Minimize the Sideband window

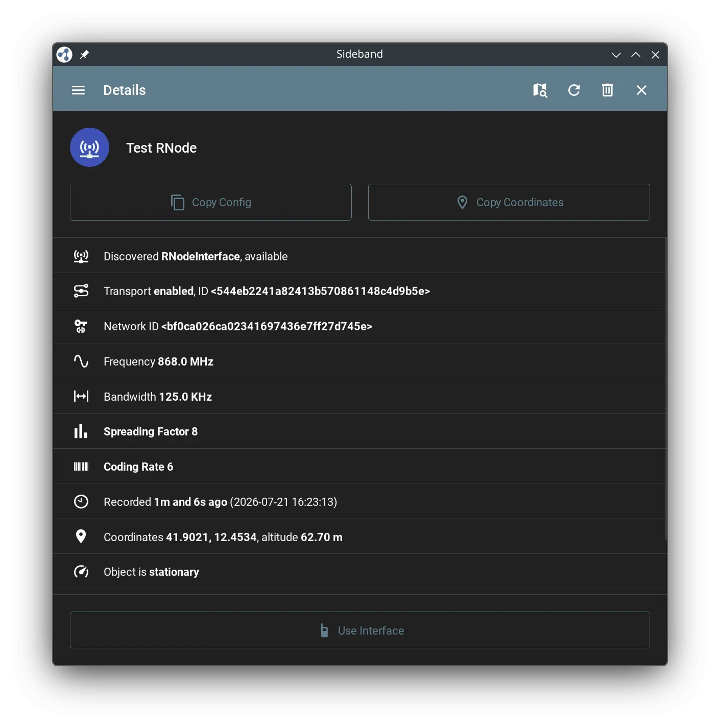pos(616,55)
